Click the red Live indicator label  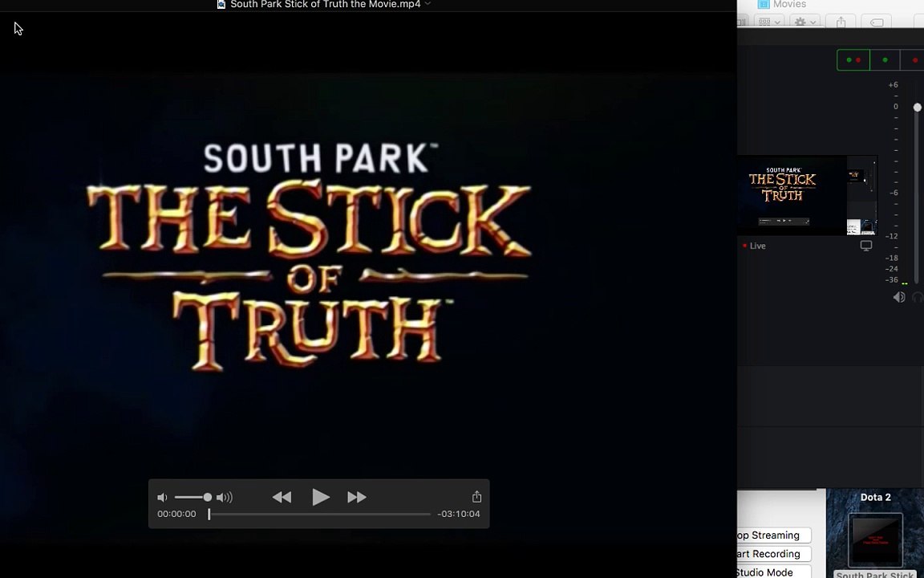tap(754, 246)
